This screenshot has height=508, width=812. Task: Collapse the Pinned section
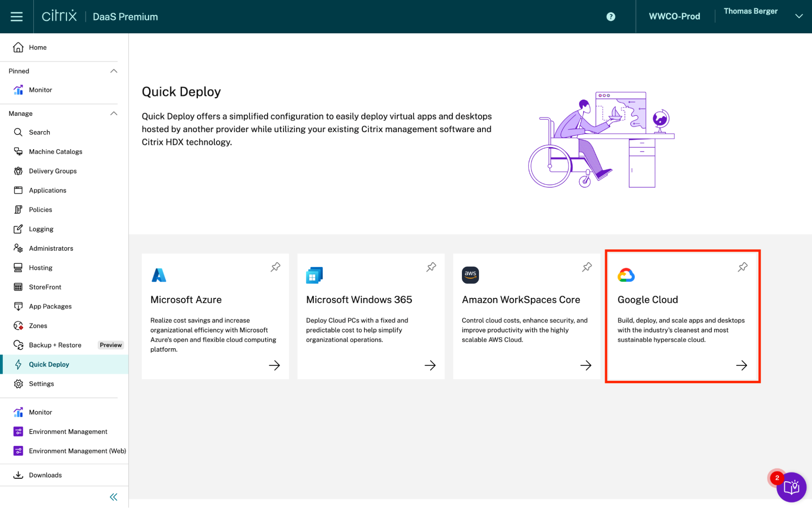point(114,71)
